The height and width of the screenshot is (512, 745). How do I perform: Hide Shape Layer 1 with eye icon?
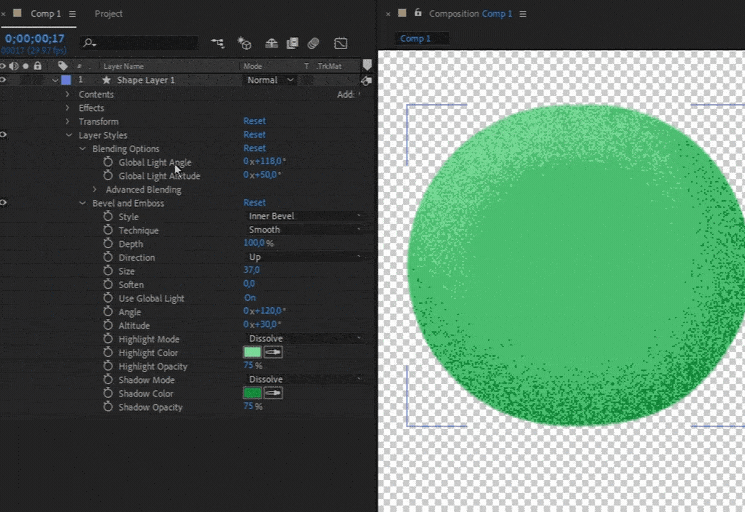click(x=3, y=80)
